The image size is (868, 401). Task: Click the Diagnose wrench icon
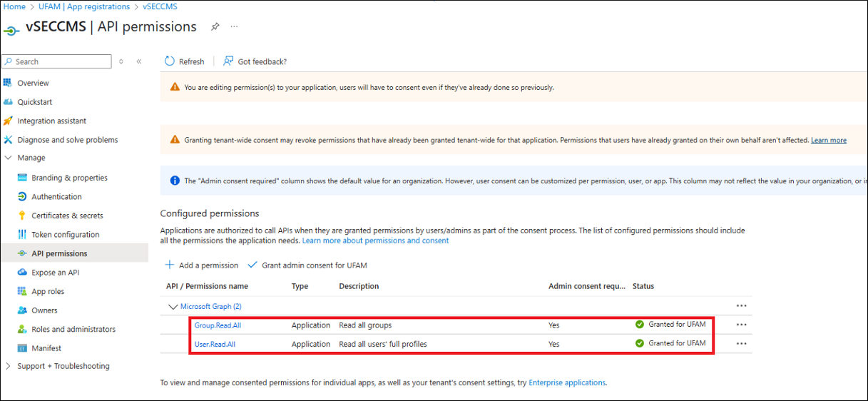8,140
